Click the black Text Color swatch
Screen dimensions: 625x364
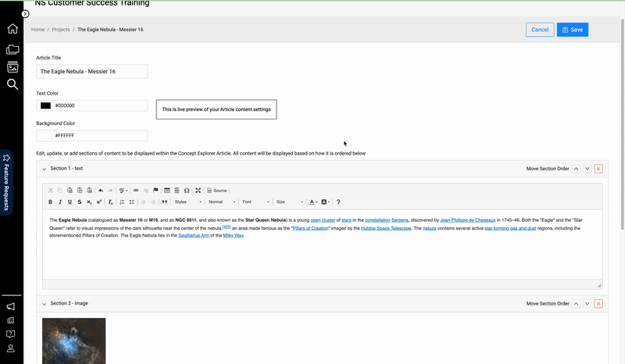[x=46, y=105]
